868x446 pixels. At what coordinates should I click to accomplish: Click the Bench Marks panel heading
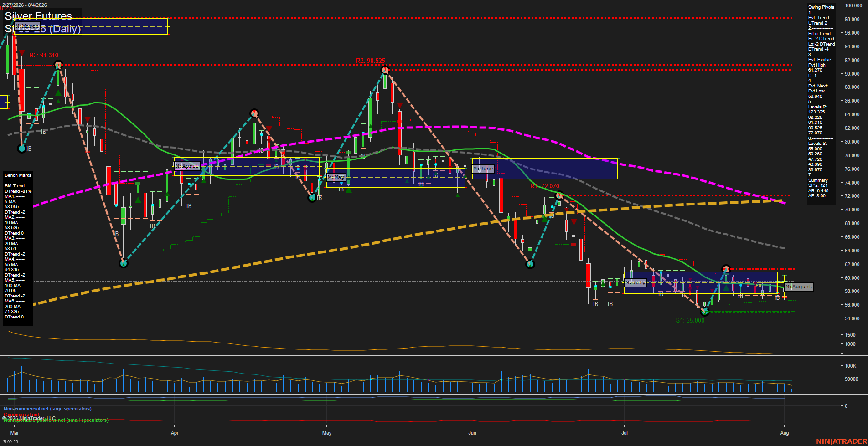pos(18,175)
